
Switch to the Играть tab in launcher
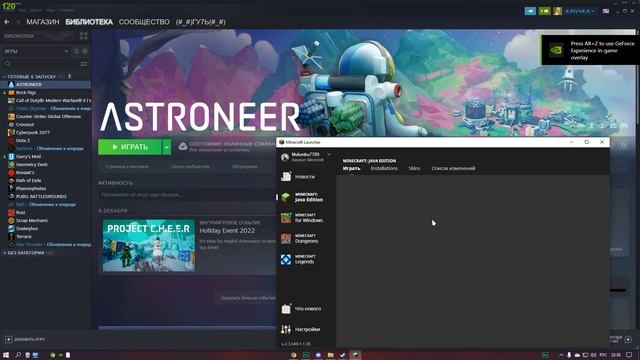[x=351, y=169]
